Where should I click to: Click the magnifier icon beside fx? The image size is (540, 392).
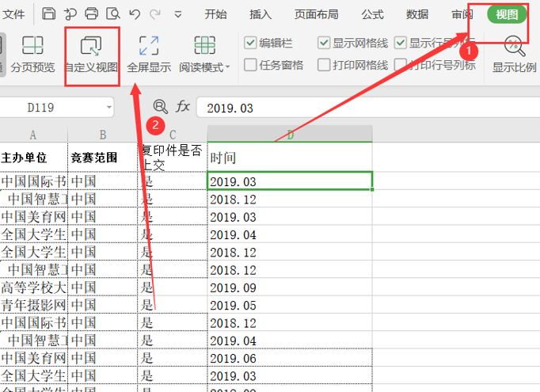[161, 107]
